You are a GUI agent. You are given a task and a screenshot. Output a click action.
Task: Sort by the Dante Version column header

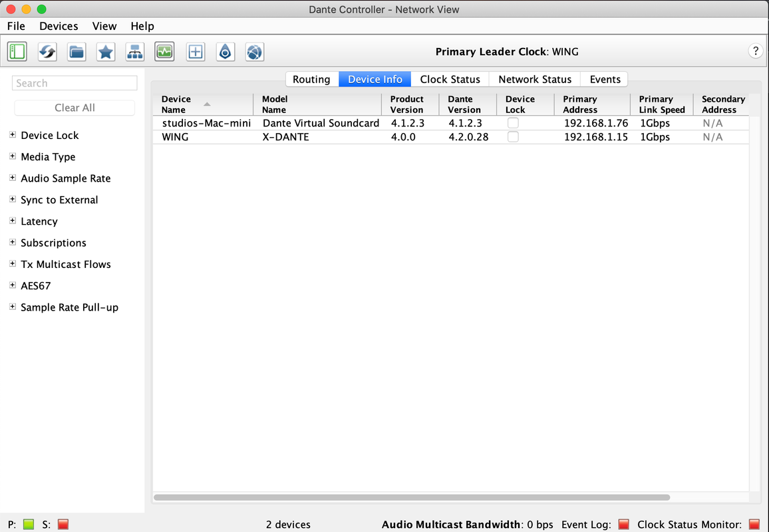tap(468, 104)
